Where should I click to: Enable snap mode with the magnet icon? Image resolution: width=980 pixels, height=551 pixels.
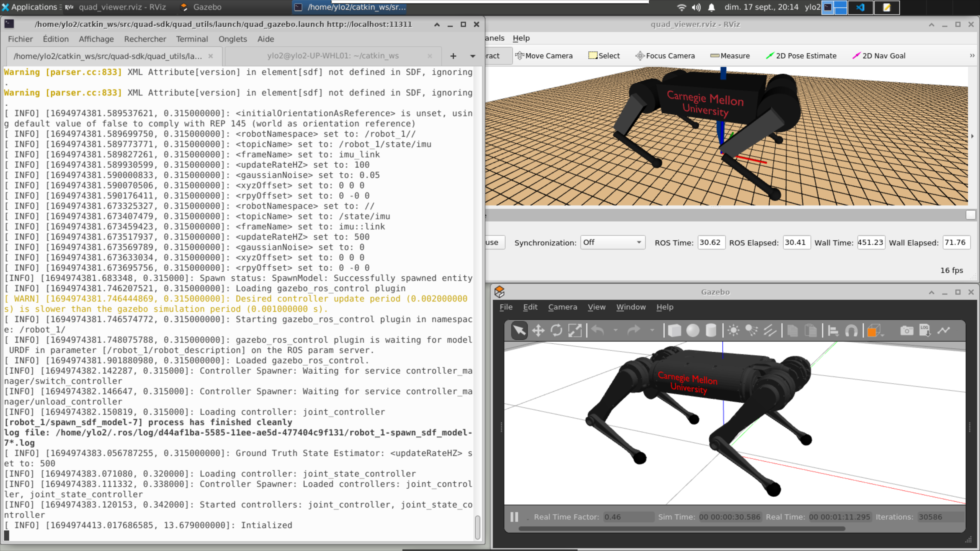(851, 330)
